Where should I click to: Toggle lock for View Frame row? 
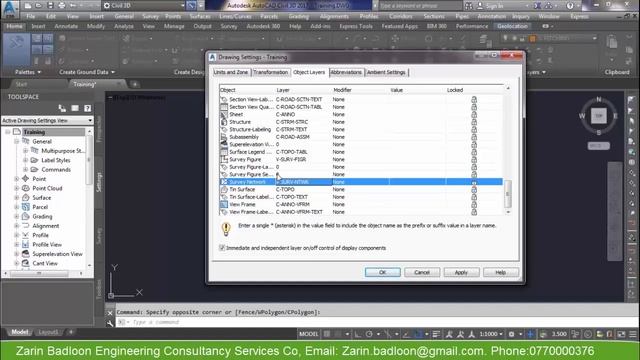[x=474, y=204]
